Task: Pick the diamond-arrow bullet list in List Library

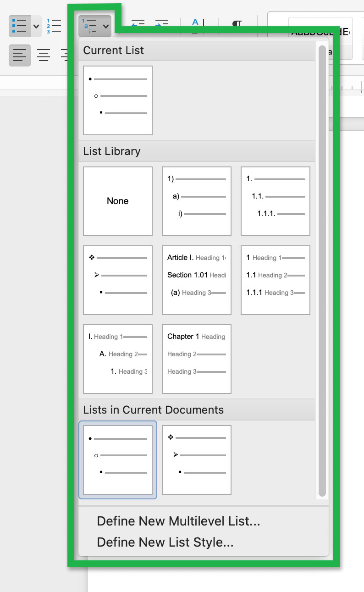Action: (118, 280)
